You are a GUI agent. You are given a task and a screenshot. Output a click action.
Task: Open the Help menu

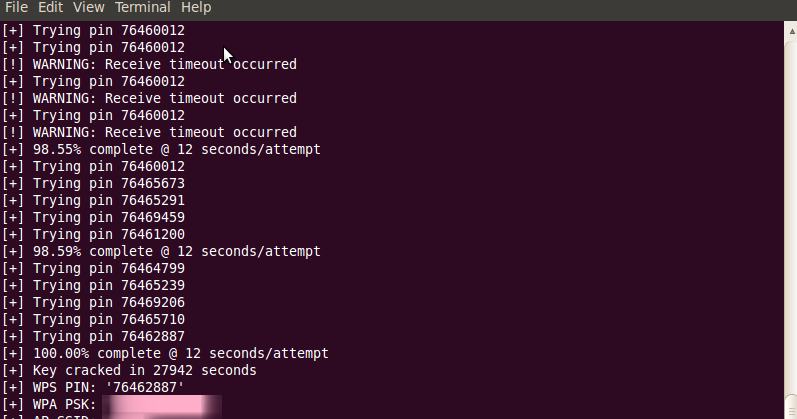tap(196, 8)
